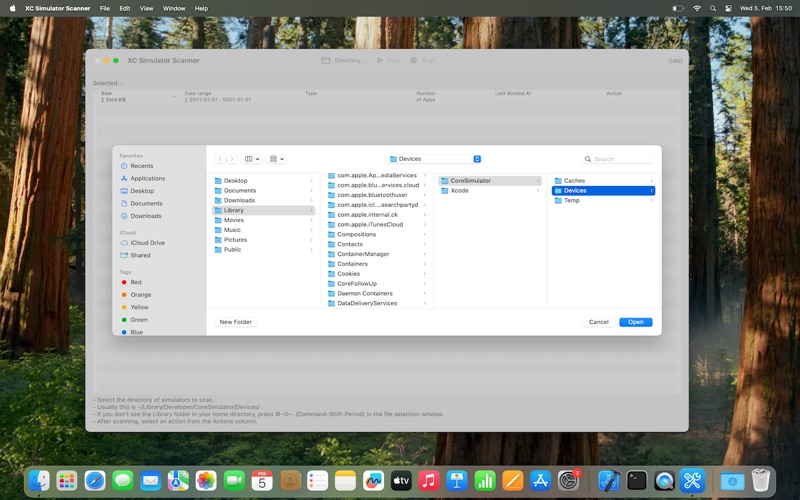The width and height of the screenshot is (800, 500).
Task: Select the Yellow tag
Action: click(x=135, y=307)
